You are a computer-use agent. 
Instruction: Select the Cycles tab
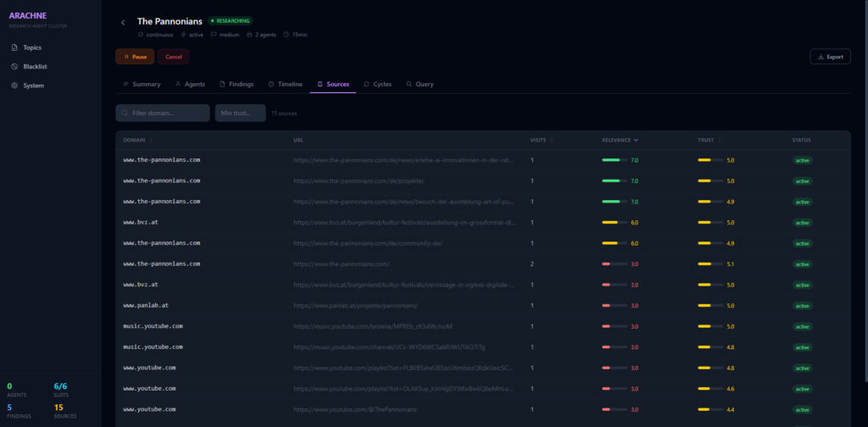[x=377, y=84]
